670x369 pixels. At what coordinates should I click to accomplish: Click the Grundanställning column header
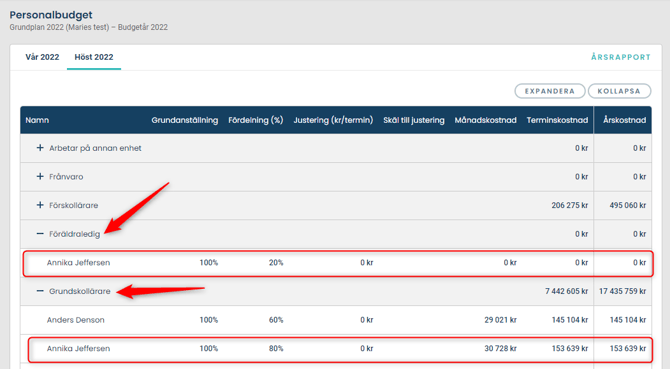point(185,120)
